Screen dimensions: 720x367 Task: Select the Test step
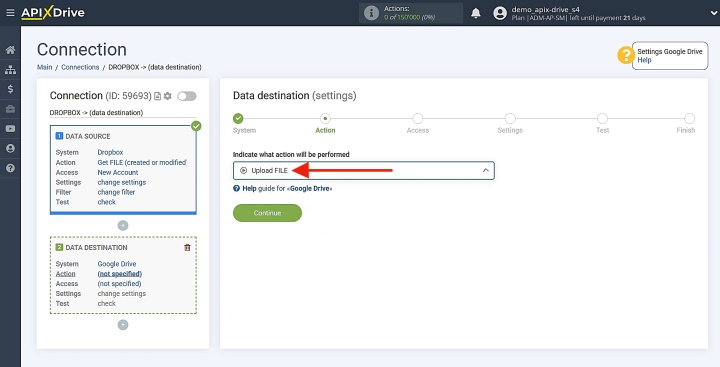(602, 119)
